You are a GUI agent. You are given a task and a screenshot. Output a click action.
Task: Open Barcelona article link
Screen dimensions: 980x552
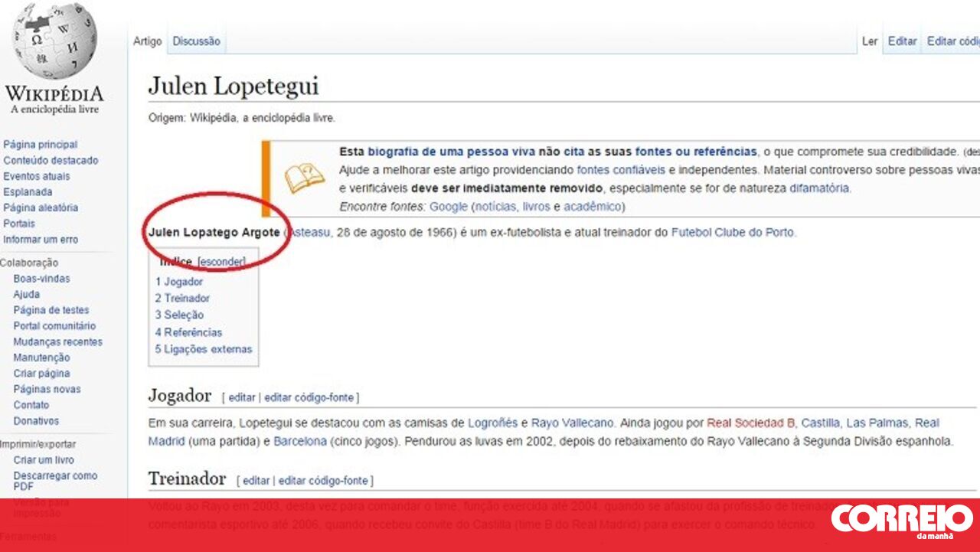pos(300,442)
